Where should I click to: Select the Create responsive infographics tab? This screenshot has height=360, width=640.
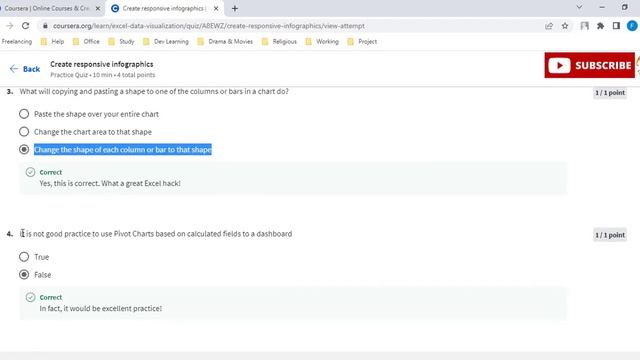[165, 8]
